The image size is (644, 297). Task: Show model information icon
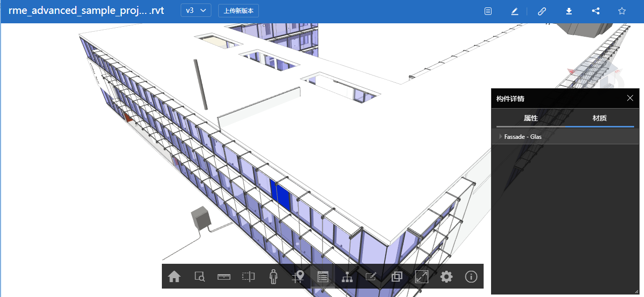(x=471, y=277)
